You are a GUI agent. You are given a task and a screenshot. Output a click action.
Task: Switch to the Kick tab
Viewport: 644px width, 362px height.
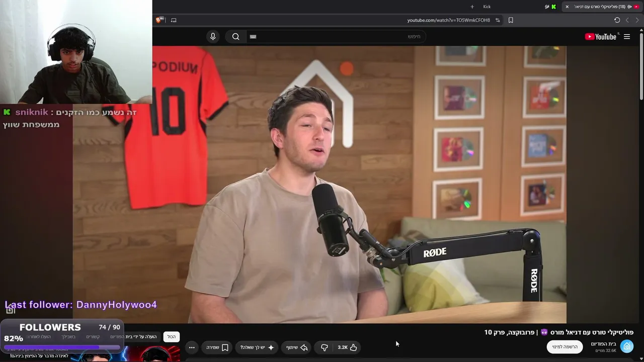point(487,7)
